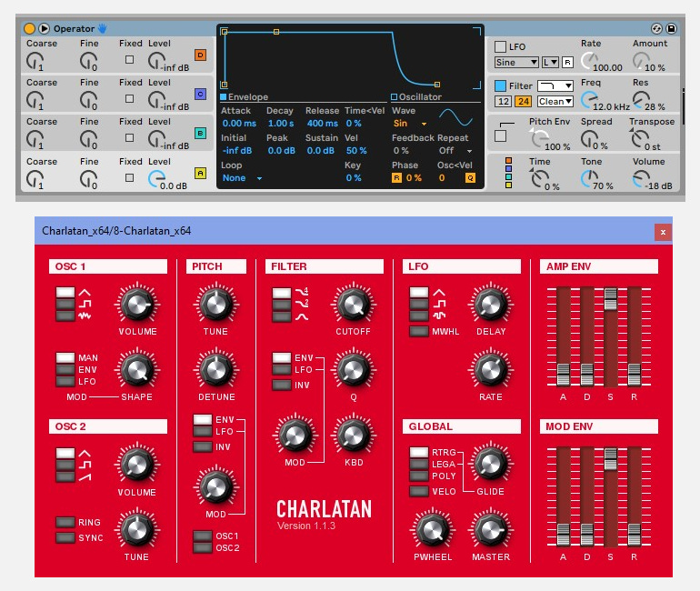Select OSC 1 triangle waveform button
The image size is (700, 591).
click(x=65, y=293)
